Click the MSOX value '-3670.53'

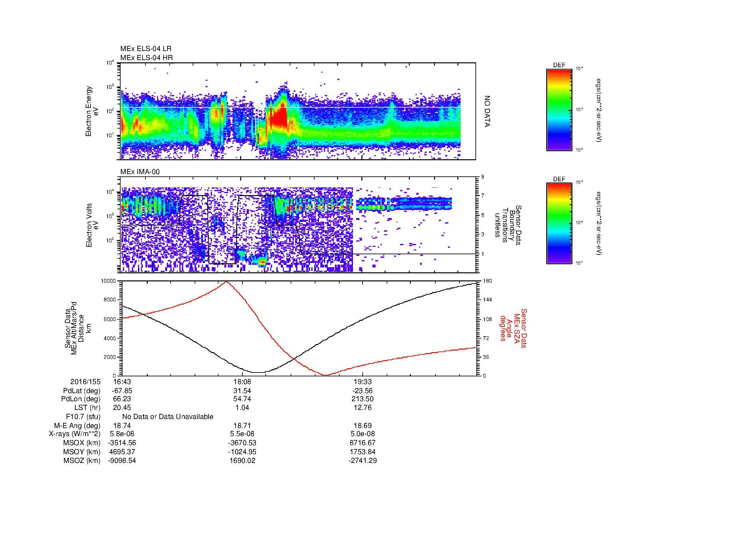coord(242,443)
